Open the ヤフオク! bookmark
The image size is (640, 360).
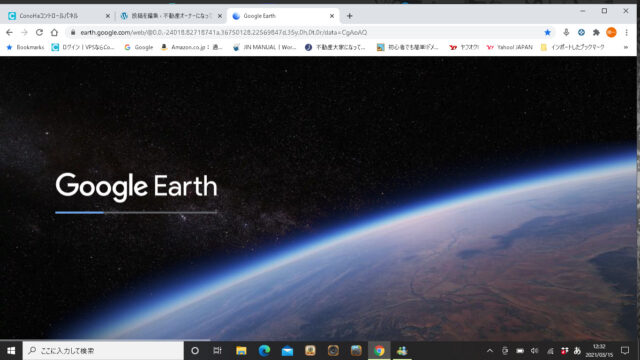(464, 47)
